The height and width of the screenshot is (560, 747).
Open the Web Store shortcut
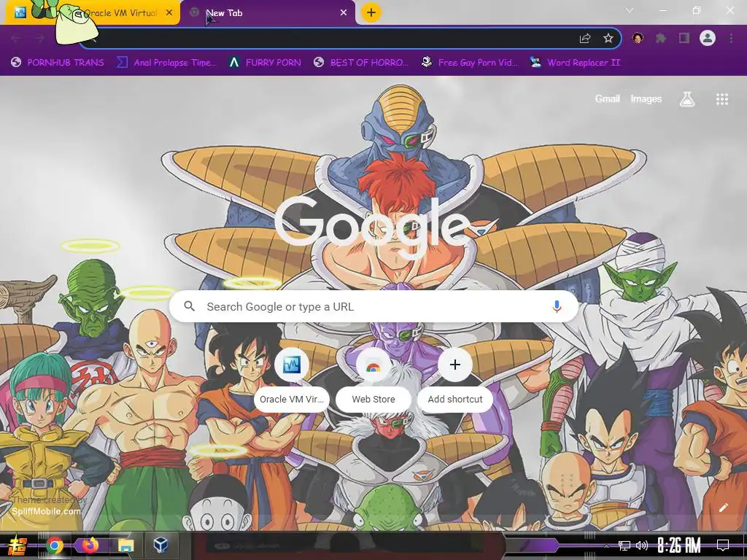[373, 379]
